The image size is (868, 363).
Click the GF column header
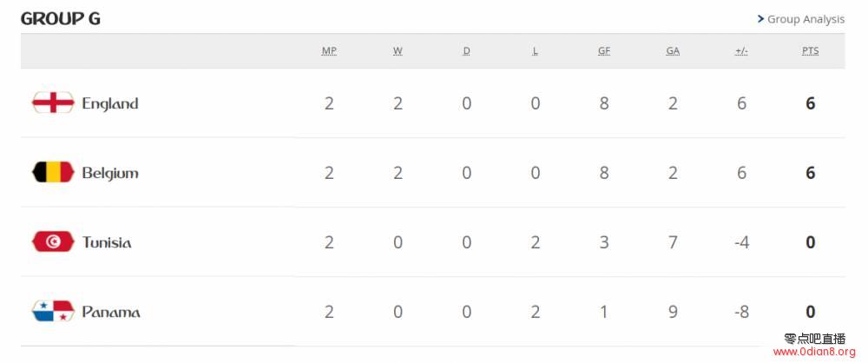coord(604,51)
